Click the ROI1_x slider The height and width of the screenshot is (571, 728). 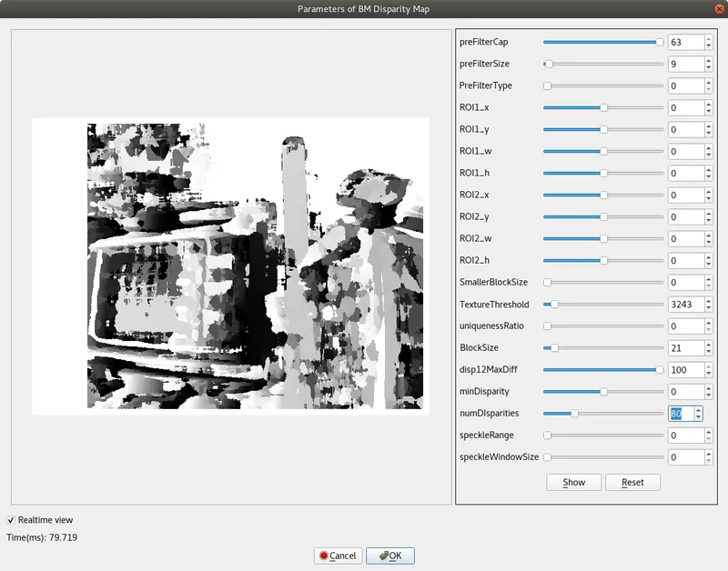pos(603,107)
